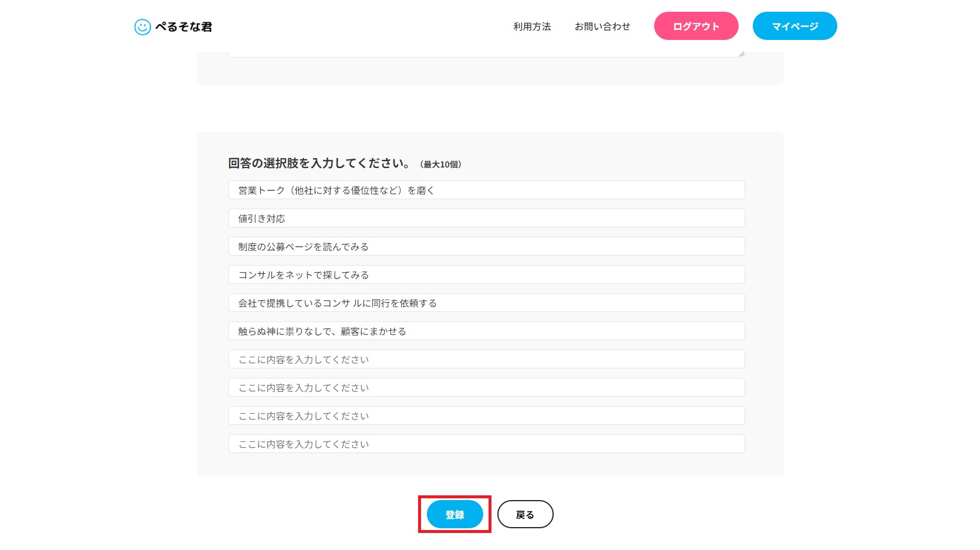Click the 戻る button
This screenshot has width=980, height=550.
(x=526, y=515)
